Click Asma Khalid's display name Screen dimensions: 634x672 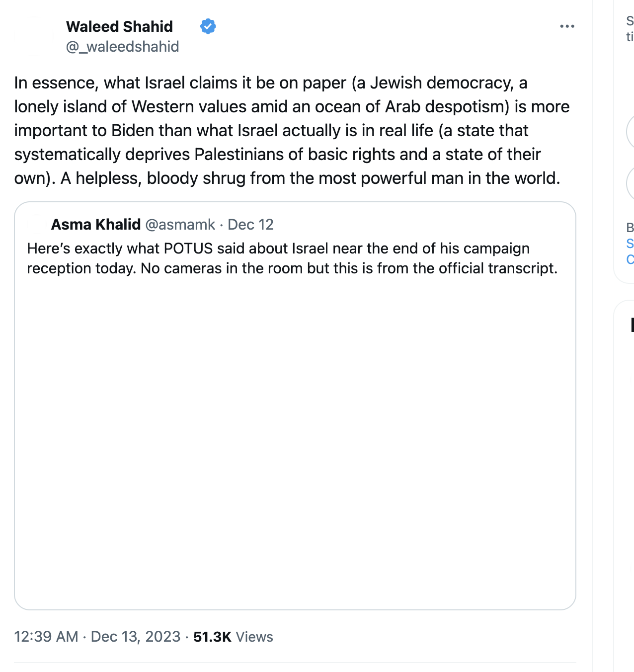coord(96,225)
